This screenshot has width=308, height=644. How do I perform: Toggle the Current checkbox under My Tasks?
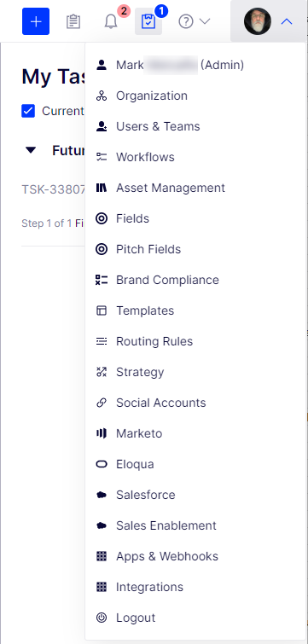pyautogui.click(x=28, y=111)
